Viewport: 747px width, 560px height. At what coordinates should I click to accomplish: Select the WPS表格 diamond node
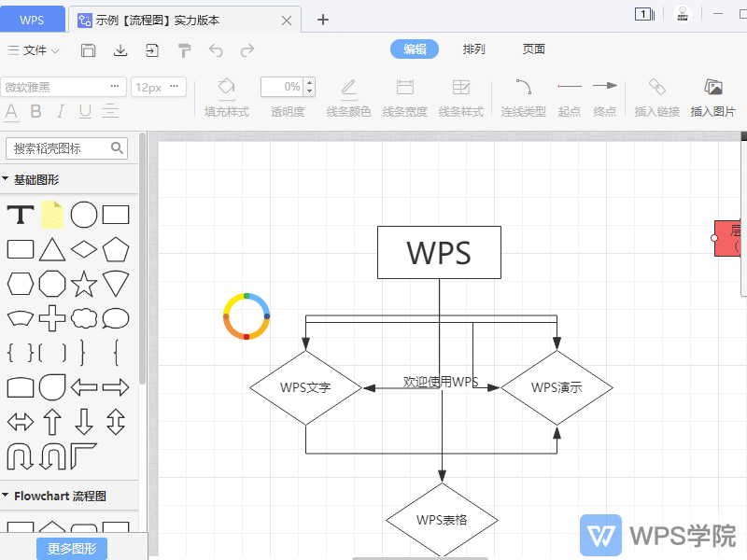pos(442,520)
